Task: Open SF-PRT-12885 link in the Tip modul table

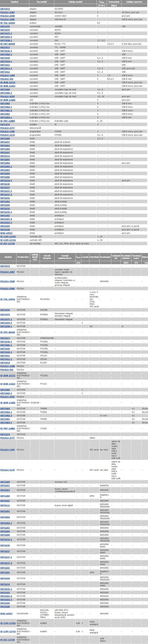Action: pos(8,121)
